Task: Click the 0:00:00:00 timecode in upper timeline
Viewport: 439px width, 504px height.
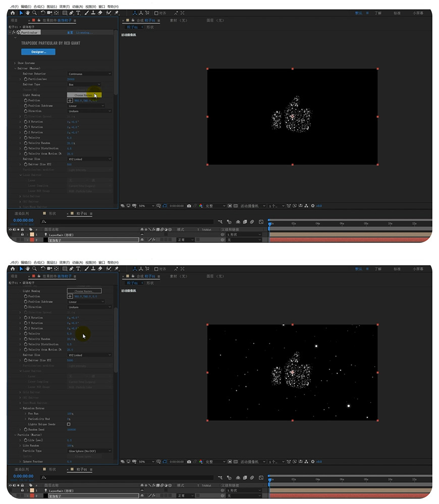Action: click(23, 220)
